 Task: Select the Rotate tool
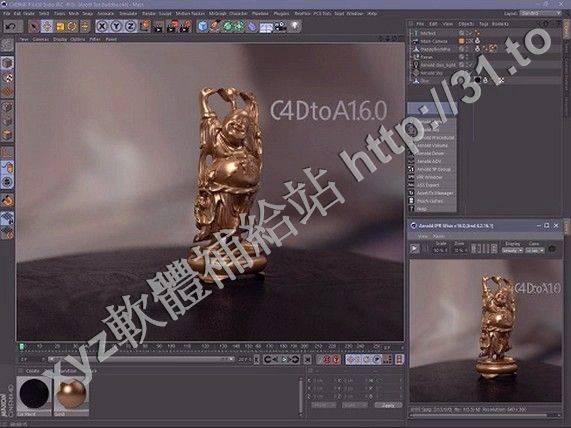[x=72, y=27]
